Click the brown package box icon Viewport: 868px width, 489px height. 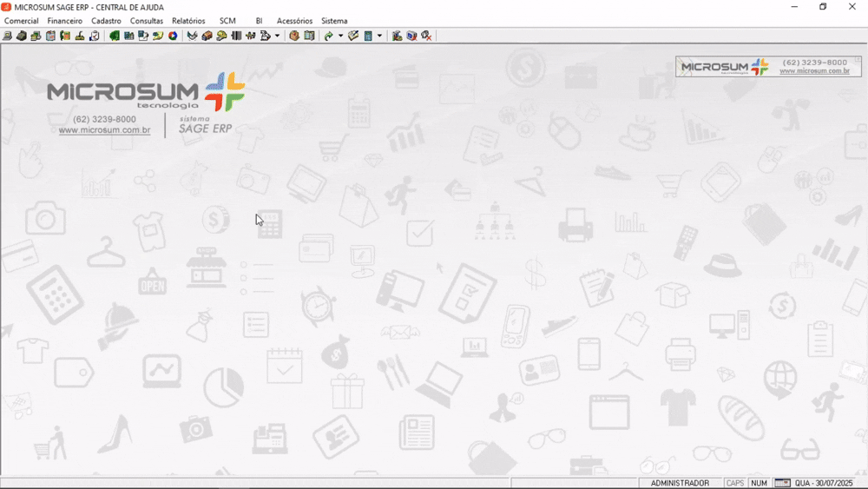pos(294,36)
